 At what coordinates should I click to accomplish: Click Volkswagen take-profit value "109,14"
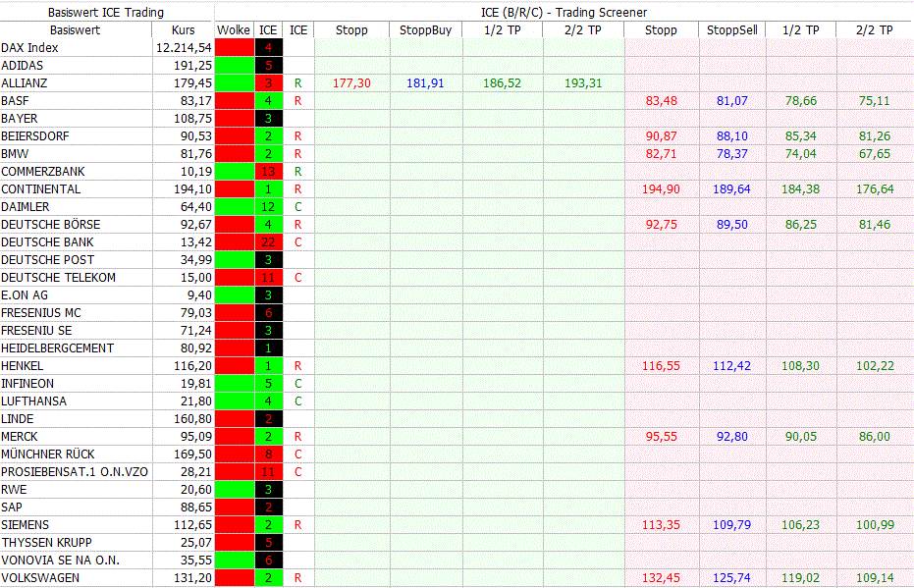coord(875,578)
